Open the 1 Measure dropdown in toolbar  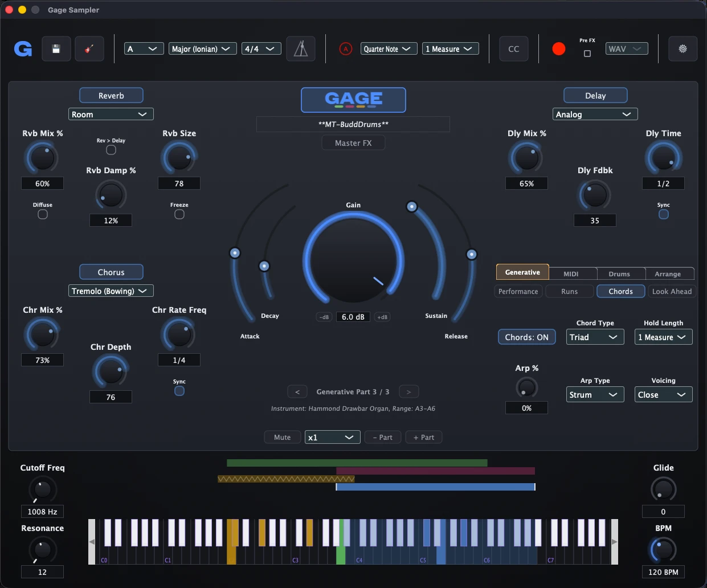[451, 49]
